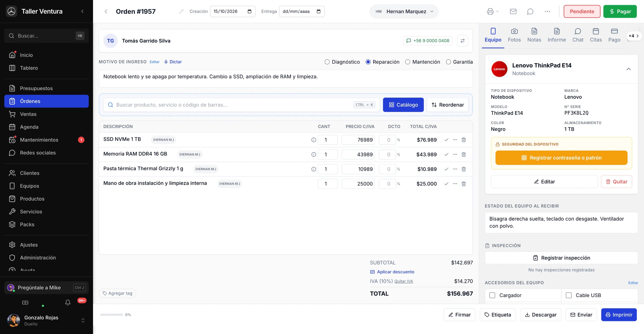Viewport: 644px width, 334px height.
Task: Check the Cargador accessory checkbox
Action: click(492, 295)
